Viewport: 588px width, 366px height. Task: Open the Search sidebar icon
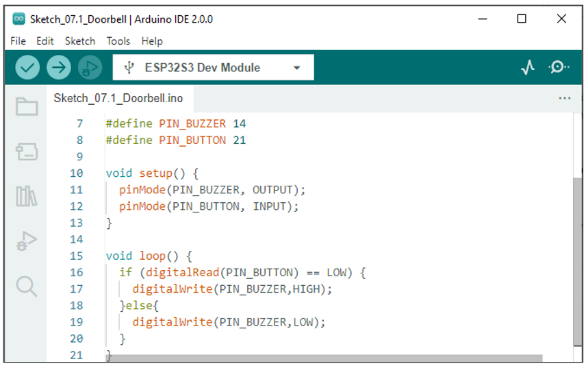pyautogui.click(x=27, y=286)
